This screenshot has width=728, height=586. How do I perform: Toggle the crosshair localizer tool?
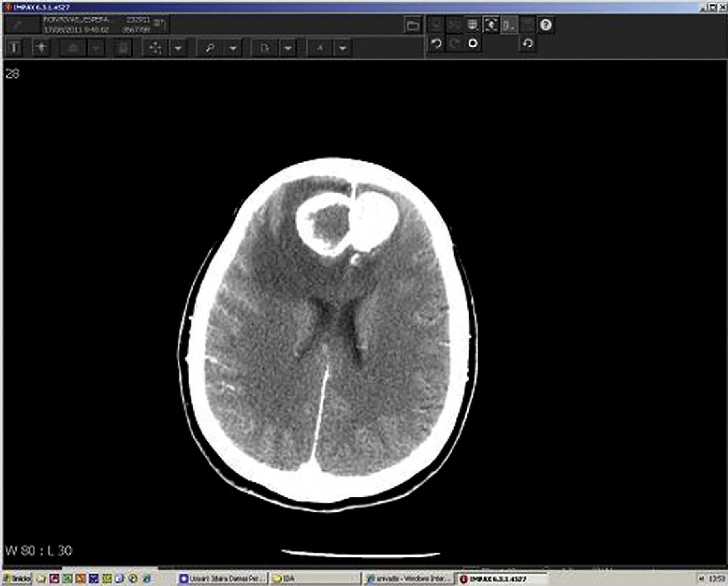[41, 48]
